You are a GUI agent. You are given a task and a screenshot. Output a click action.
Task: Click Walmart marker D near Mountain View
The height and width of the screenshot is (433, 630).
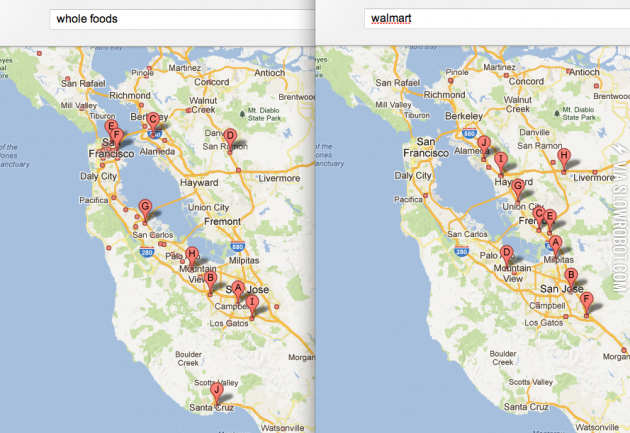click(x=506, y=253)
